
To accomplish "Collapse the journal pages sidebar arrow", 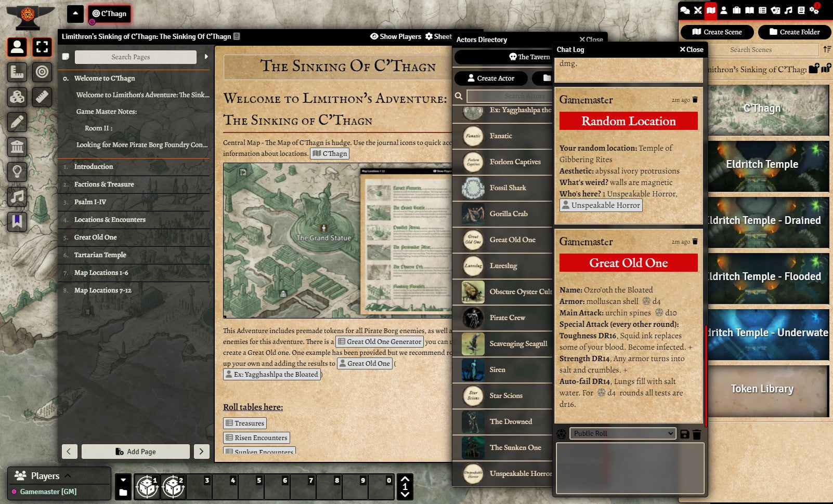I will pyautogui.click(x=206, y=57).
